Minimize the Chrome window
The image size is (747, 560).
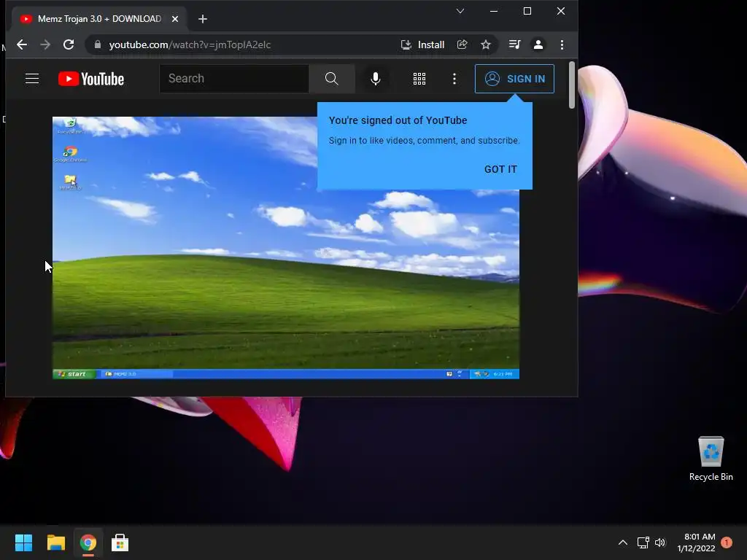click(494, 11)
